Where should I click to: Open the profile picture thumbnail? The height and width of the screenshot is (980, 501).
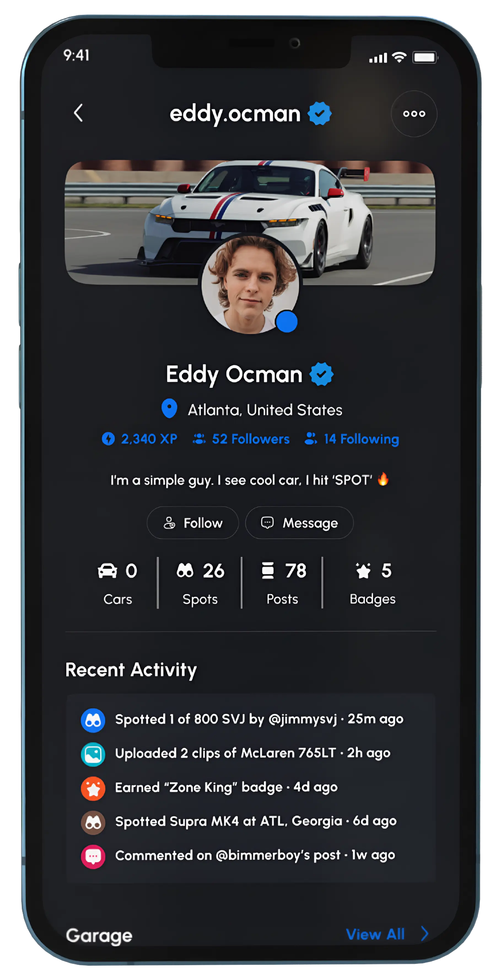[250, 284]
